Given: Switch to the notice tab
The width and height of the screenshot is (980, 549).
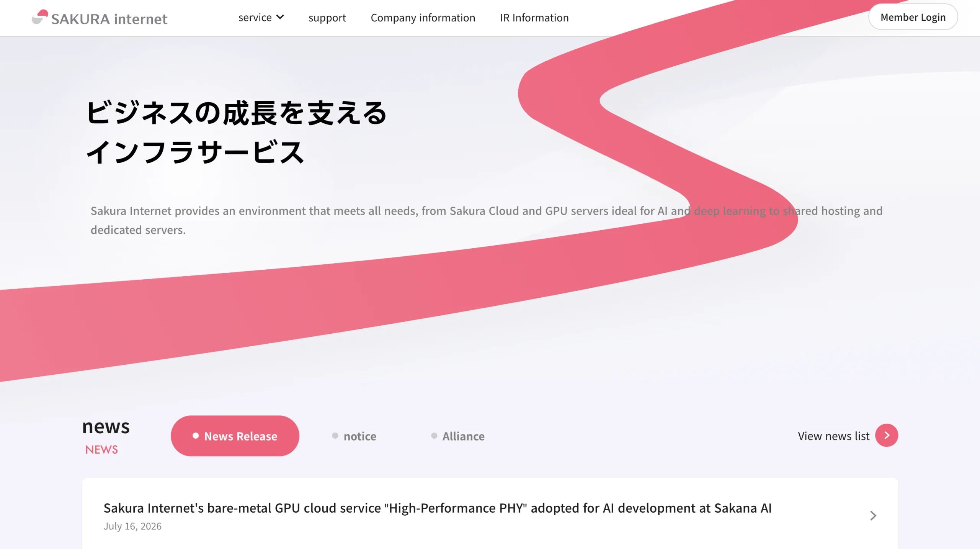Looking at the screenshot, I should coord(354,436).
